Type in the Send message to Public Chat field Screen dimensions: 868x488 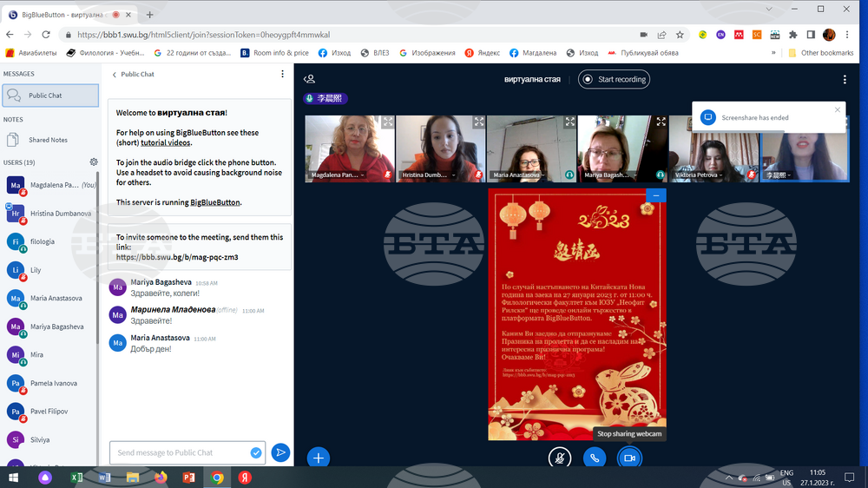[180, 452]
